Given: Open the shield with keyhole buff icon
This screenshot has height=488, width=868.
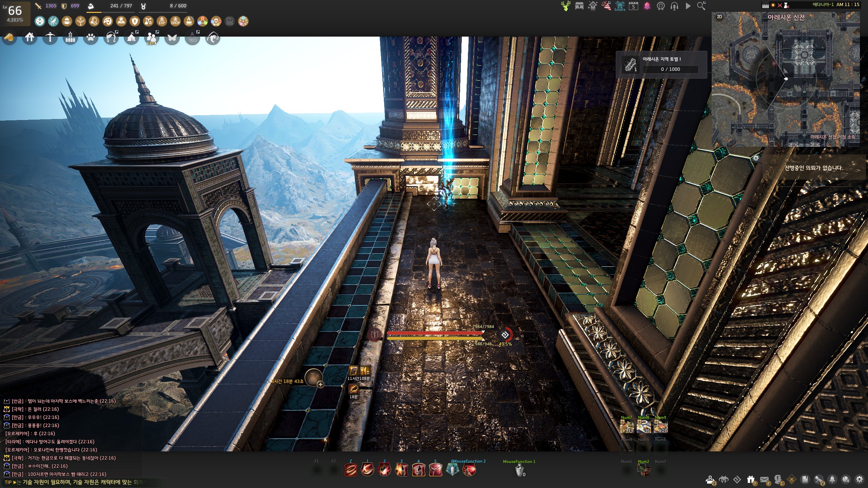Looking at the screenshot, I should (135, 21).
